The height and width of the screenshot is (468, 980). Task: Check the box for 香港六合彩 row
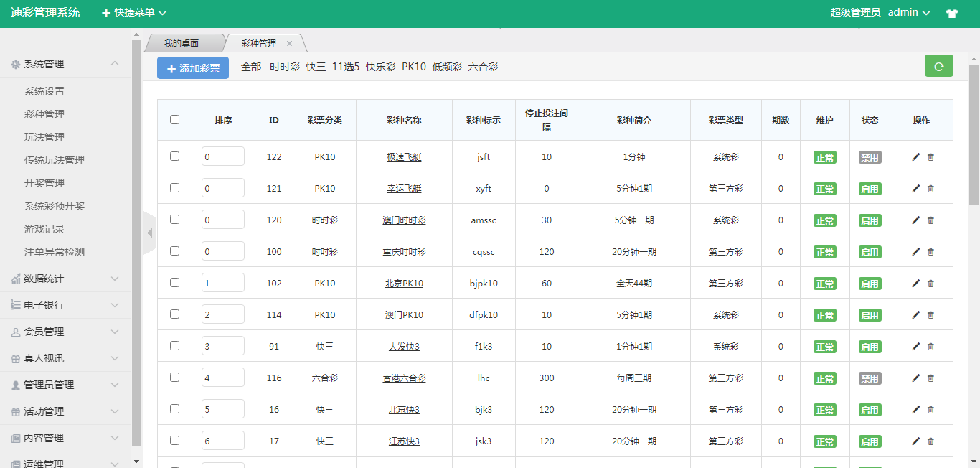pos(174,377)
